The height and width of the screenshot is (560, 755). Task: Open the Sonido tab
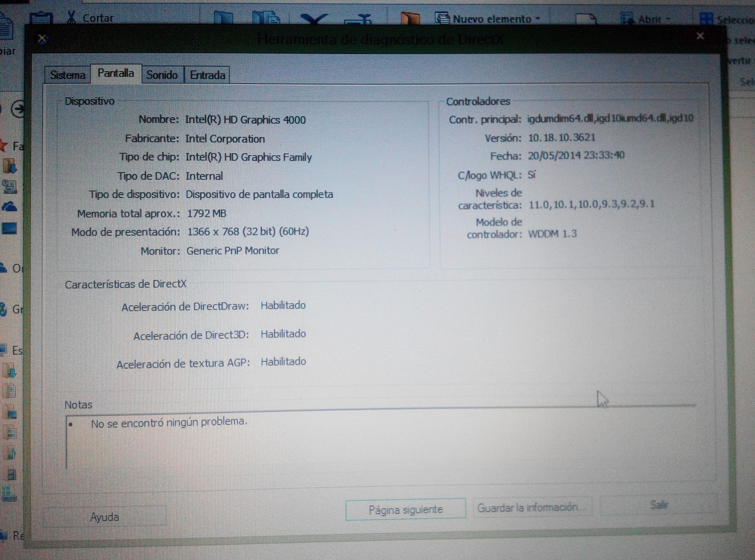pyautogui.click(x=162, y=75)
